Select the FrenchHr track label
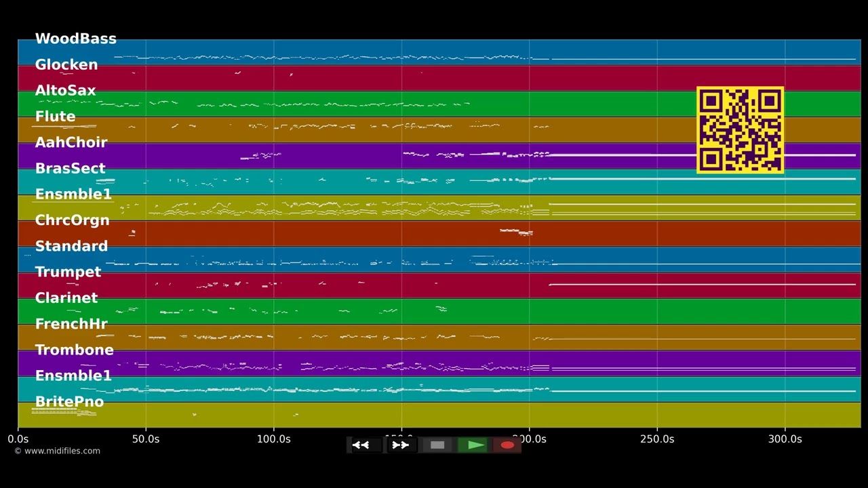Viewport: 868px width, 488px height. pos(71,324)
